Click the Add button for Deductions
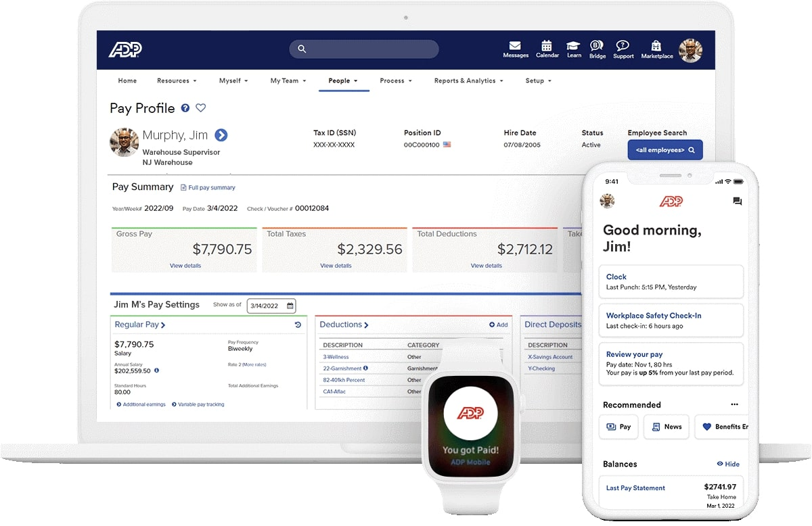This screenshot has width=812, height=526. [498, 325]
